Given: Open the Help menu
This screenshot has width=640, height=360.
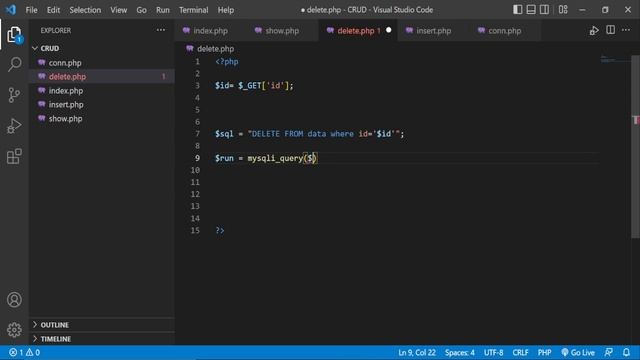Looking at the screenshot, I should tap(226, 10).
